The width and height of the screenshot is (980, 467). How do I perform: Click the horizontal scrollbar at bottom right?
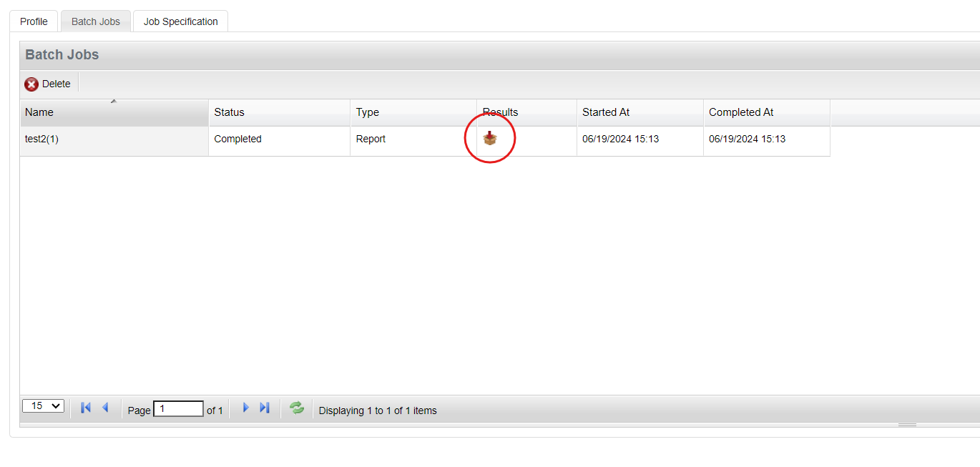[x=906, y=423]
